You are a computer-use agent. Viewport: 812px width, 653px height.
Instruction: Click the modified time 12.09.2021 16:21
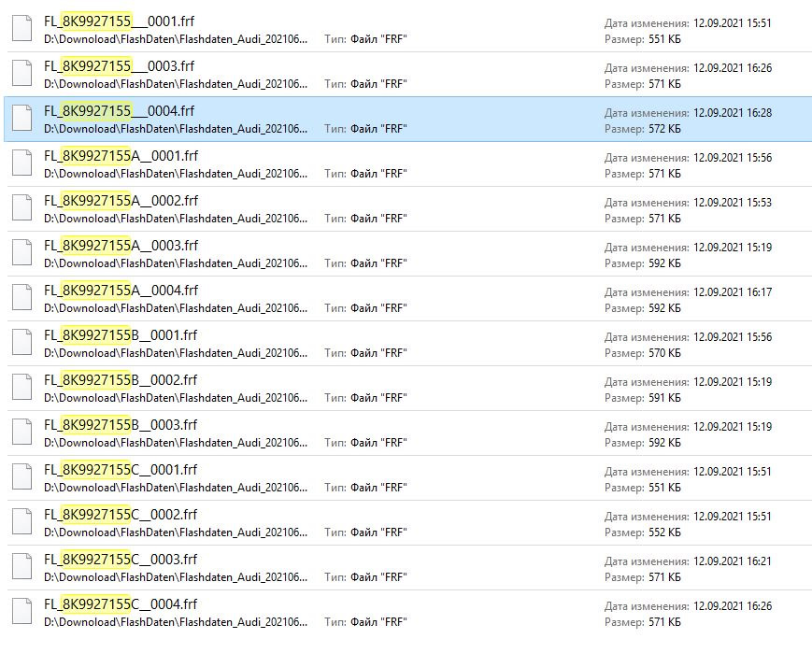point(733,561)
